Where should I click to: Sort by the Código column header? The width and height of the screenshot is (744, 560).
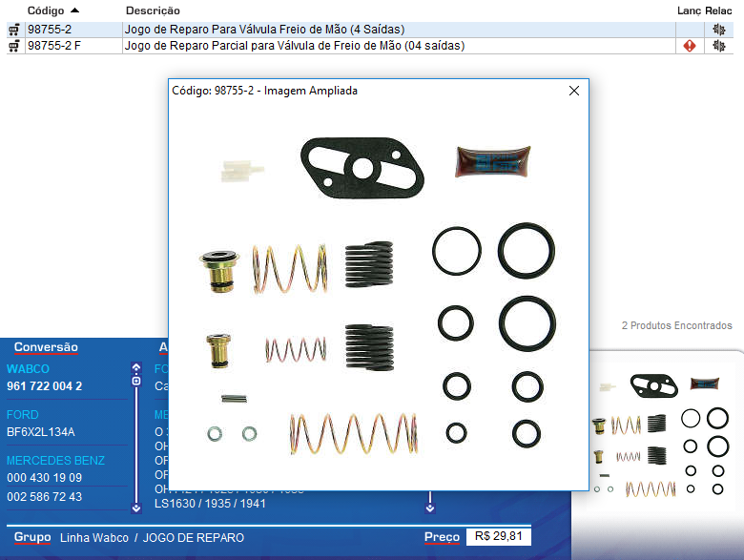pyautogui.click(x=52, y=10)
